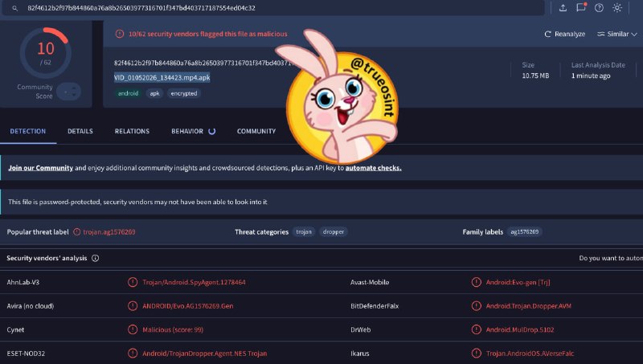The height and width of the screenshot is (364, 643).
Task: Select the apk tag
Action: 154,93
